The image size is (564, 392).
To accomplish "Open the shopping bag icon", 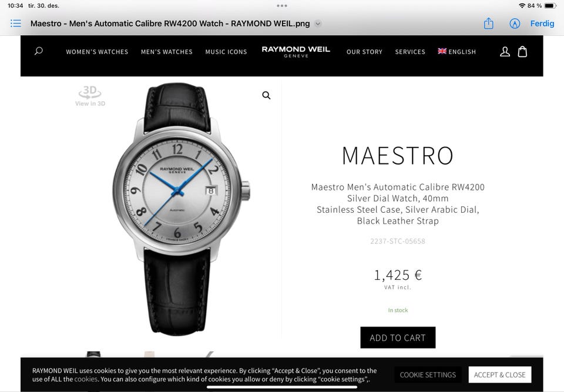I will click(522, 52).
